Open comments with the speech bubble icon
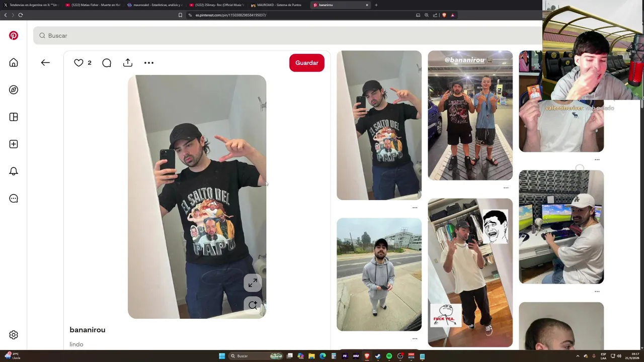 (107, 63)
